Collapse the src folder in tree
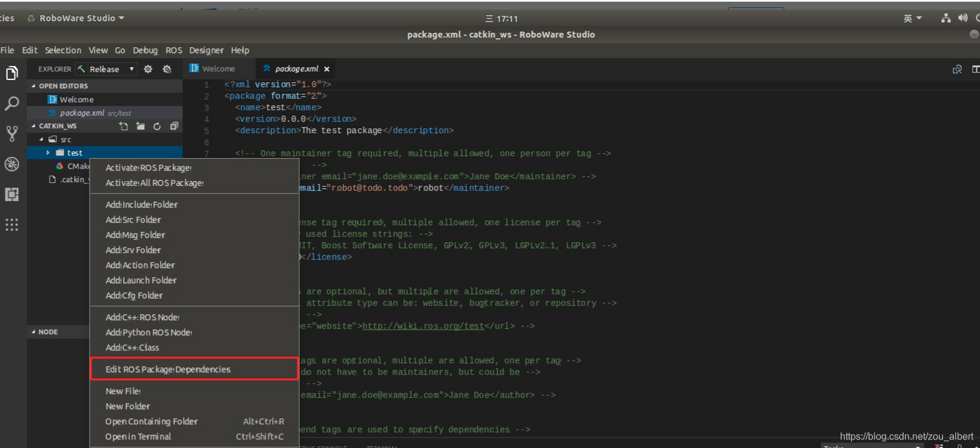The width and height of the screenshot is (980, 448). click(41, 139)
